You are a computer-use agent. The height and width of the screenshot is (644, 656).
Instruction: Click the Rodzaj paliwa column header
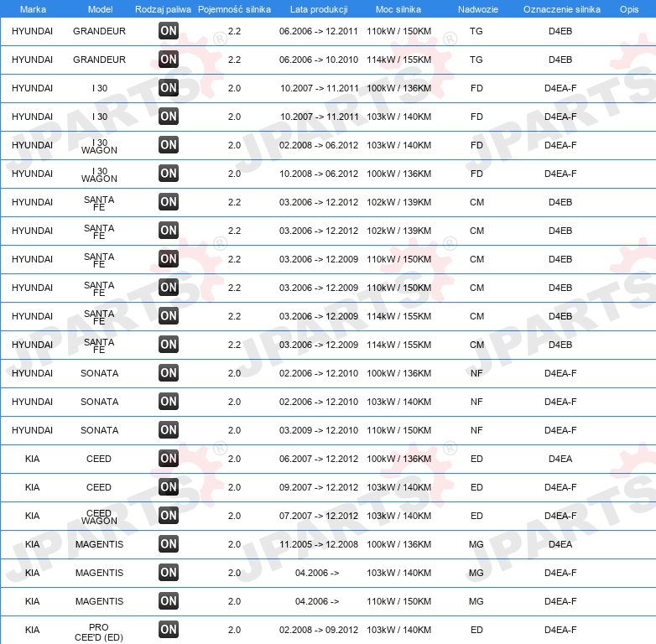[163, 9]
